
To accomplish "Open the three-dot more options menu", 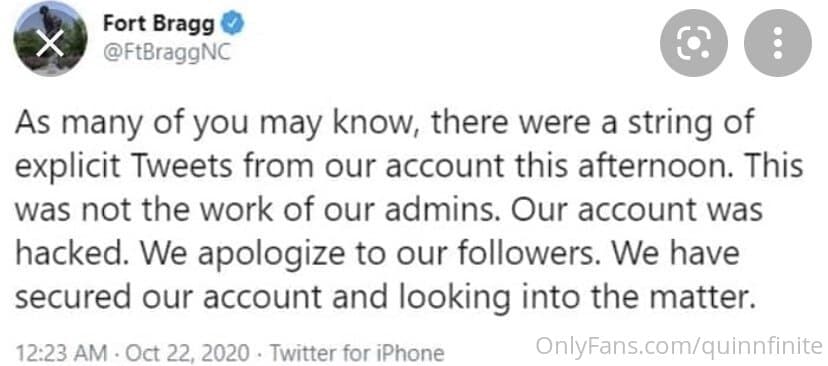I will point(777,43).
